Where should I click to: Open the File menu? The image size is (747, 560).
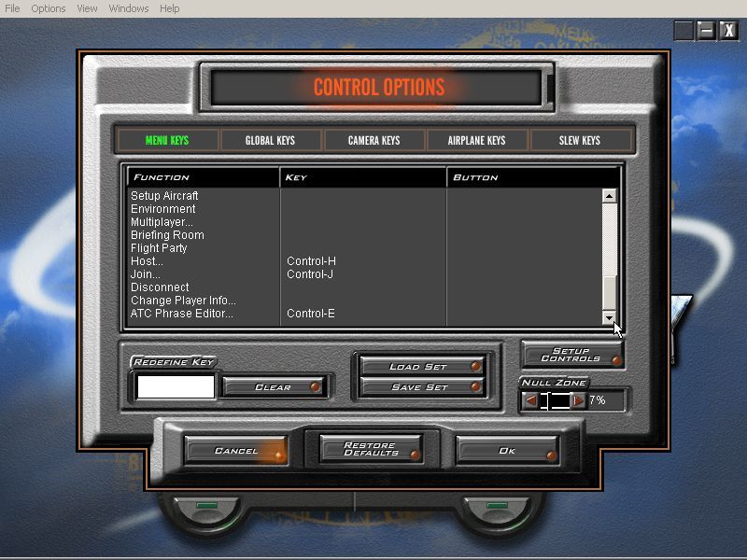click(x=13, y=7)
